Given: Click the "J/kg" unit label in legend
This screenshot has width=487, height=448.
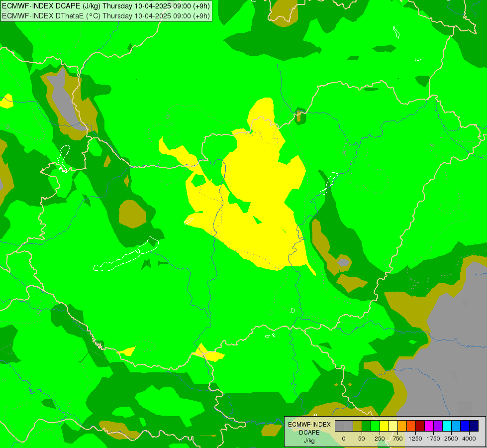Looking at the screenshot, I should coord(309,441).
